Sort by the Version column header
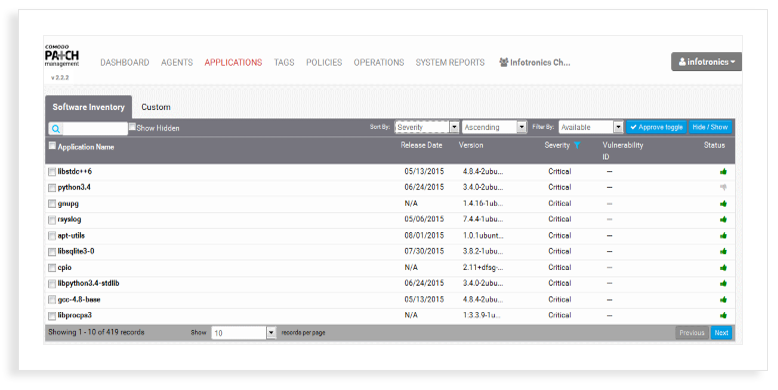 pyautogui.click(x=471, y=145)
